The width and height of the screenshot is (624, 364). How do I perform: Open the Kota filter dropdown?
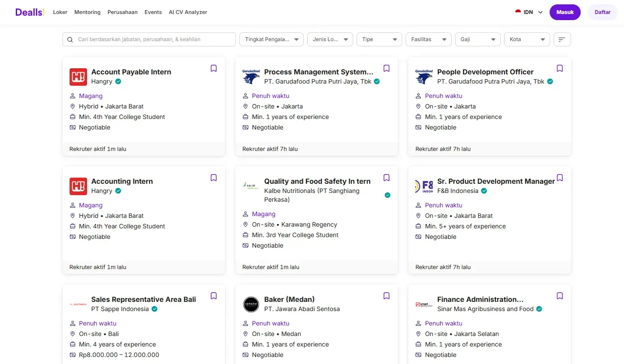527,39
